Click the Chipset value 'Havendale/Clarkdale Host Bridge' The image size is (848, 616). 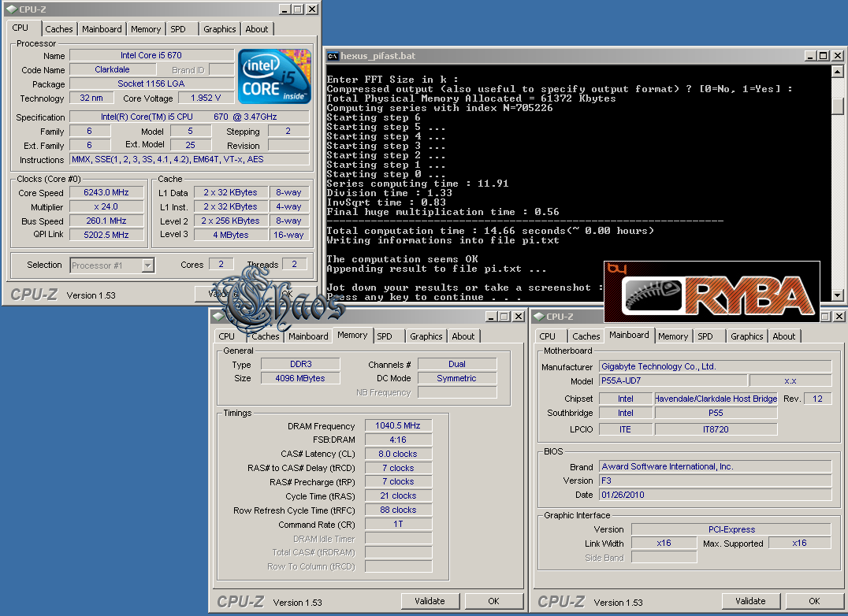(x=716, y=399)
